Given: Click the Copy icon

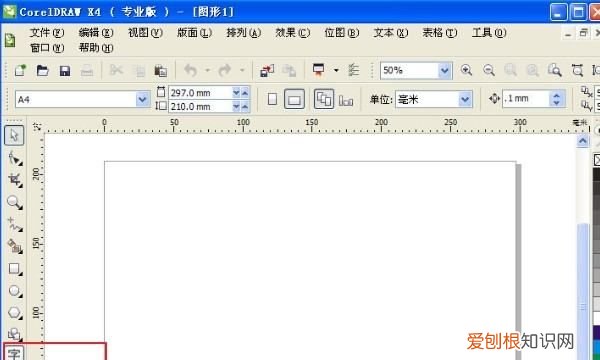Looking at the screenshot, I should coord(139,71).
